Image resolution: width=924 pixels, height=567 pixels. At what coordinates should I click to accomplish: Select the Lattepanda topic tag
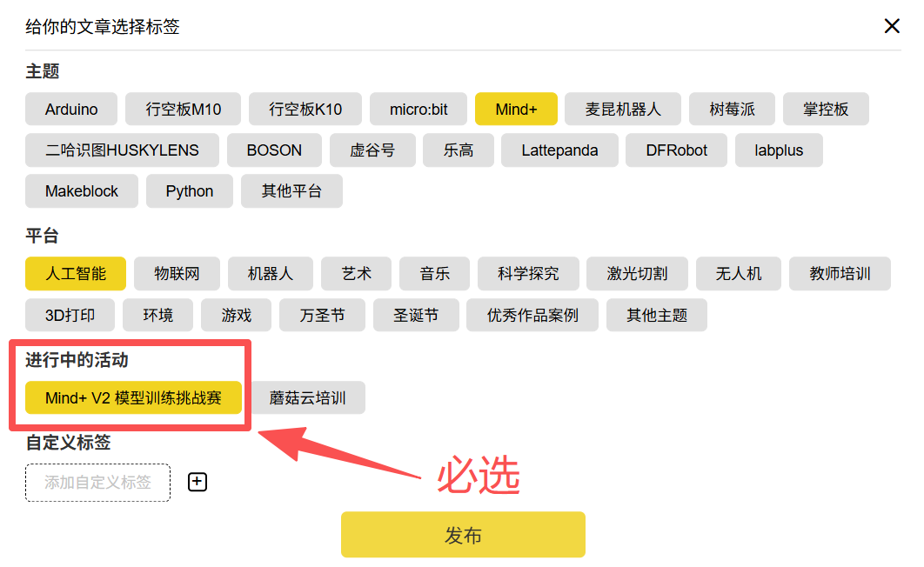(x=559, y=150)
